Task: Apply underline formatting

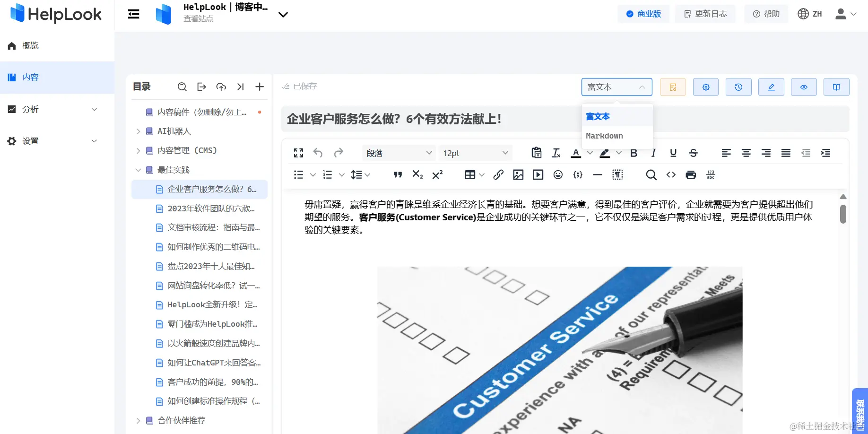Action: 673,153
